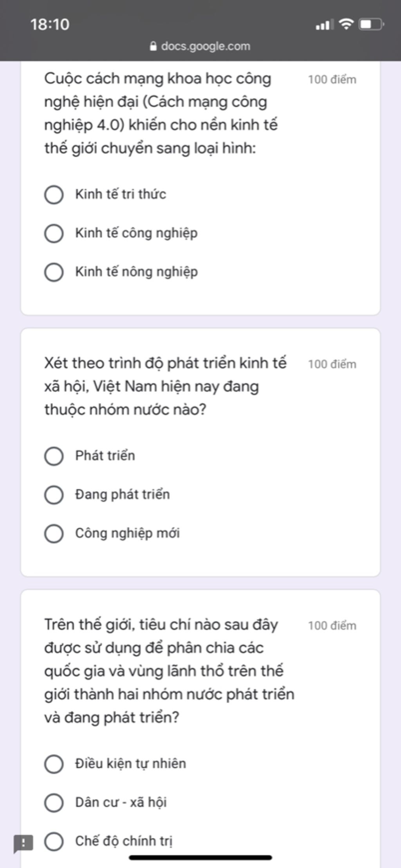The width and height of the screenshot is (401, 868).
Task: Tap the padlock icon in the address bar
Action: tap(153, 46)
